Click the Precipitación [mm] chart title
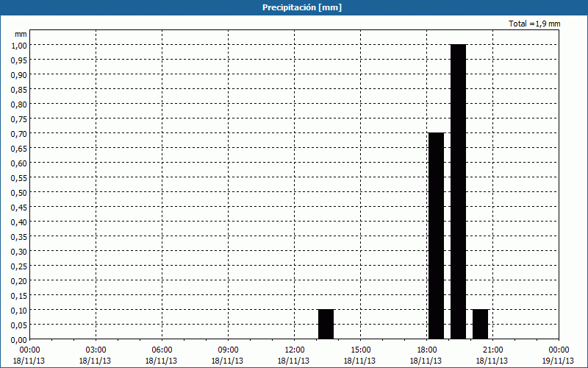The width and height of the screenshot is (588, 368). [x=302, y=7]
